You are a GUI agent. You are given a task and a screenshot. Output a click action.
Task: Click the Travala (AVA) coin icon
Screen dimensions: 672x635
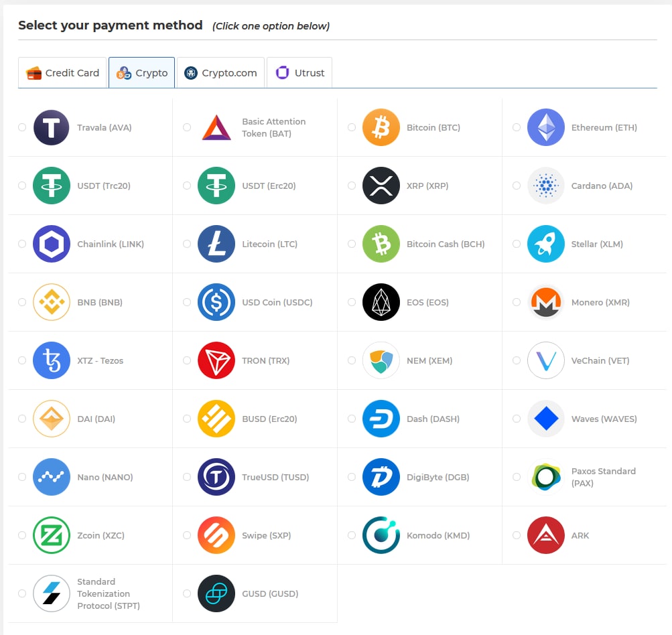52,128
